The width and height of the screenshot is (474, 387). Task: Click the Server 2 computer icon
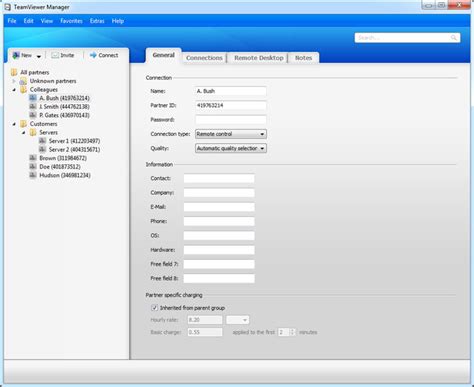[42, 149]
